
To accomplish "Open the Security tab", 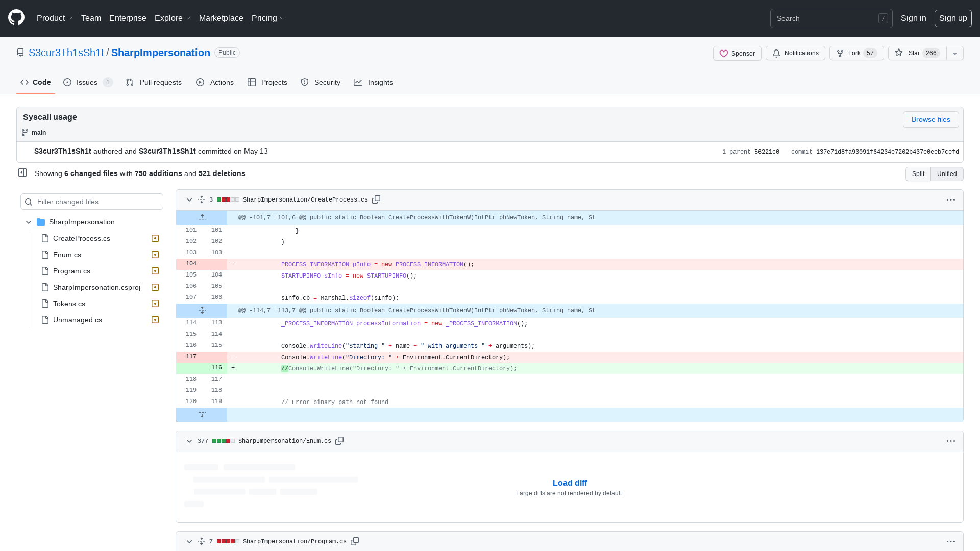I will [321, 82].
